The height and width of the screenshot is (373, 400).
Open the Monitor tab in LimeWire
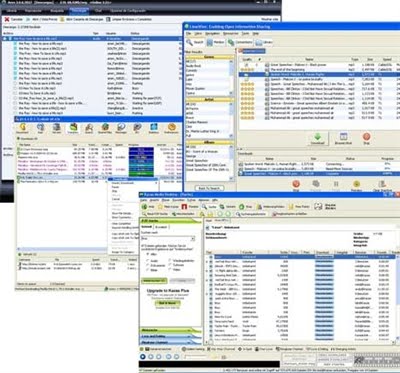215,42
